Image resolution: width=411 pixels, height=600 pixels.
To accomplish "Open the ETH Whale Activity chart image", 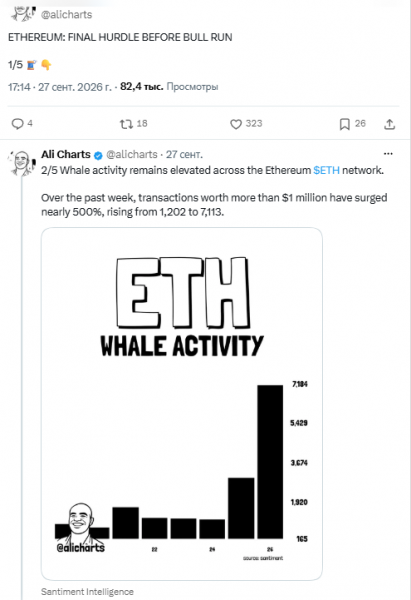I will coord(182,404).
